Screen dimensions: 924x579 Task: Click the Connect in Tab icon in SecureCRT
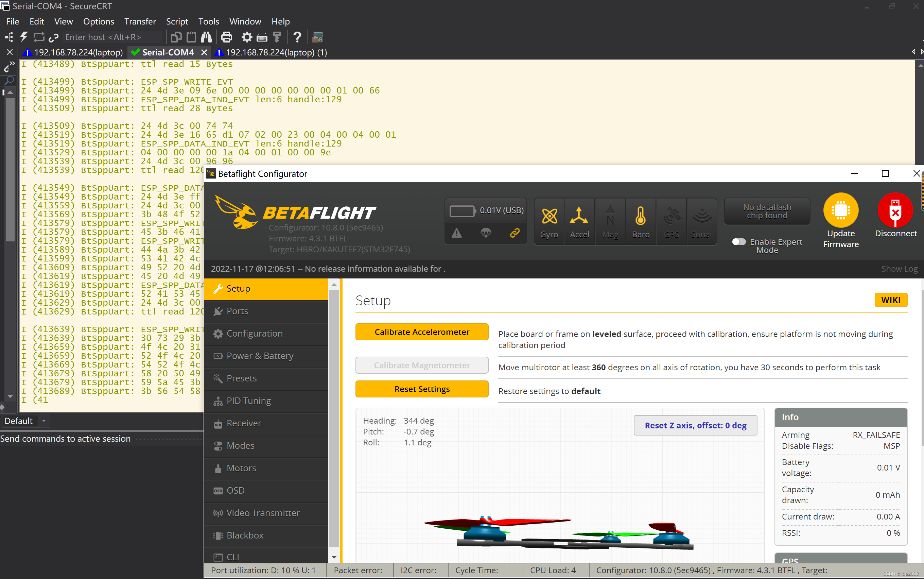point(54,37)
